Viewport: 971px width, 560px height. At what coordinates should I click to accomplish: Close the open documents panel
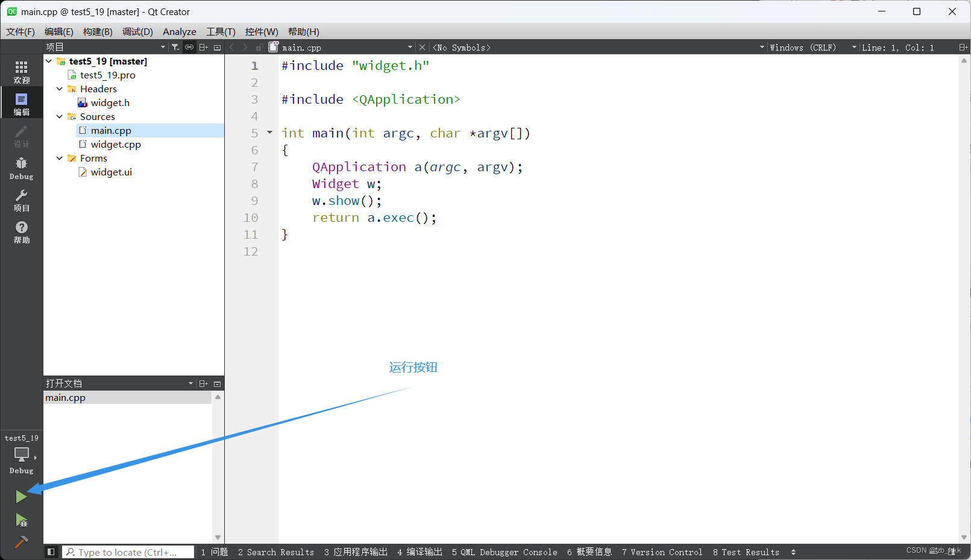click(x=218, y=383)
